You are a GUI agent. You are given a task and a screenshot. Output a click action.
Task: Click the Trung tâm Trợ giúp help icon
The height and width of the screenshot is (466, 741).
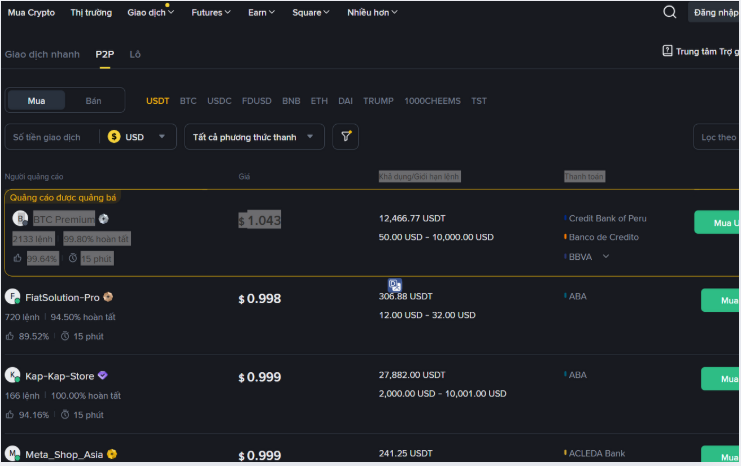[x=667, y=51]
